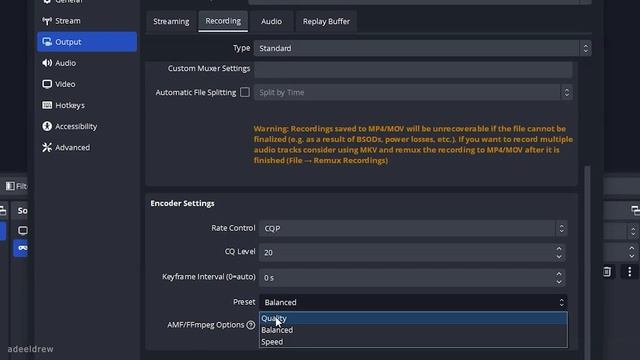Click the Preset dropdown box
The width and height of the screenshot is (640, 360).
click(x=413, y=302)
